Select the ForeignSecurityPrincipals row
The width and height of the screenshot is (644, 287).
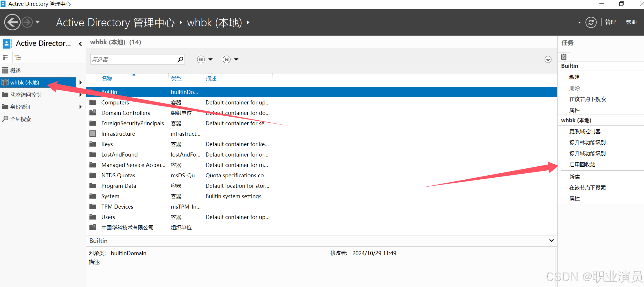pyautogui.click(x=322, y=123)
